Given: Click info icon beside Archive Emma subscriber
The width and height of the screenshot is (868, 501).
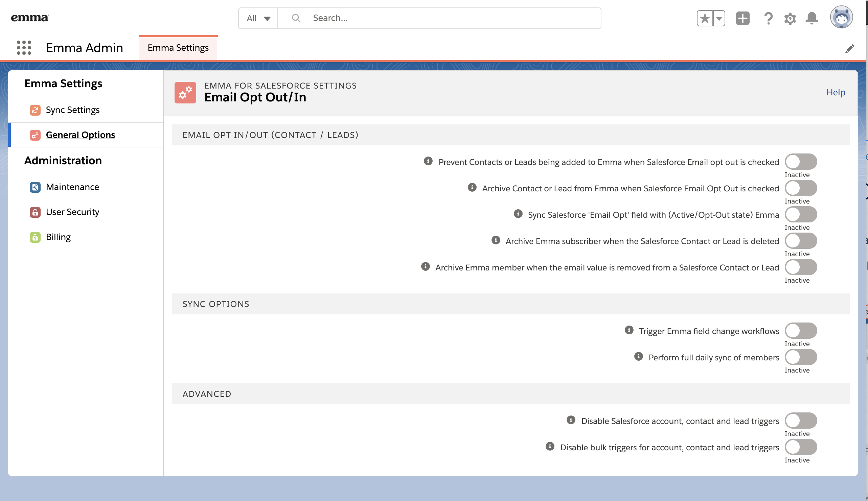Looking at the screenshot, I should [496, 240].
